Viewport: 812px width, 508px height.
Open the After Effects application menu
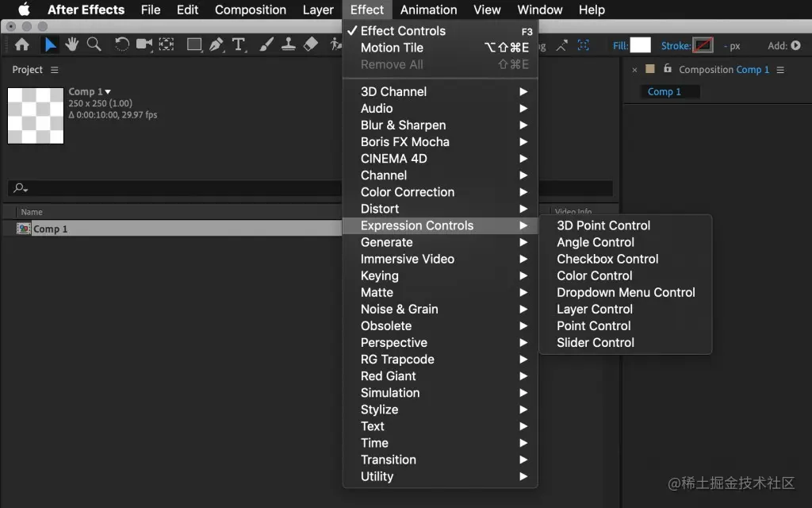(86, 10)
